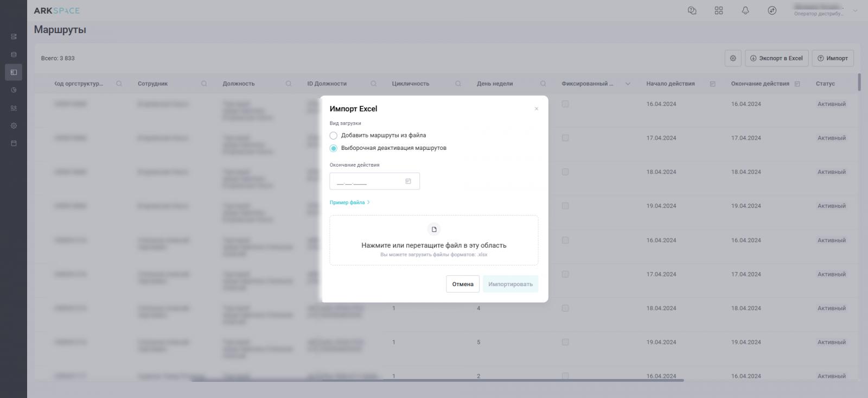Click search icon in Сотрудник column
The width and height of the screenshot is (868, 398).
point(204,84)
